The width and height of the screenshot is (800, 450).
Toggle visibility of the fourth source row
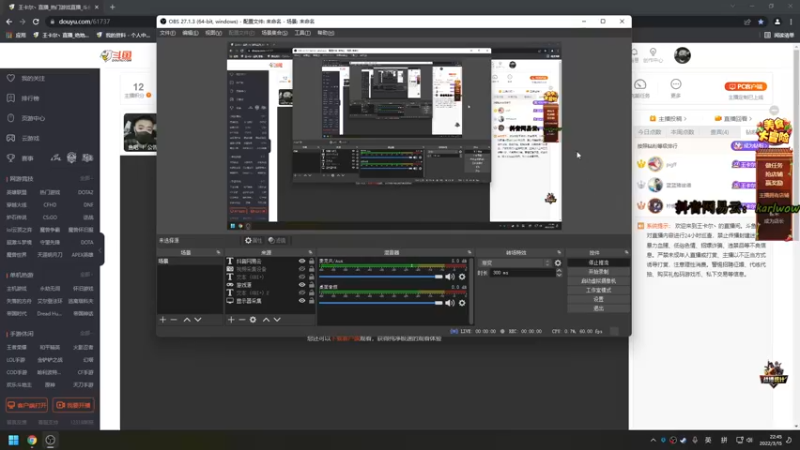point(302,285)
